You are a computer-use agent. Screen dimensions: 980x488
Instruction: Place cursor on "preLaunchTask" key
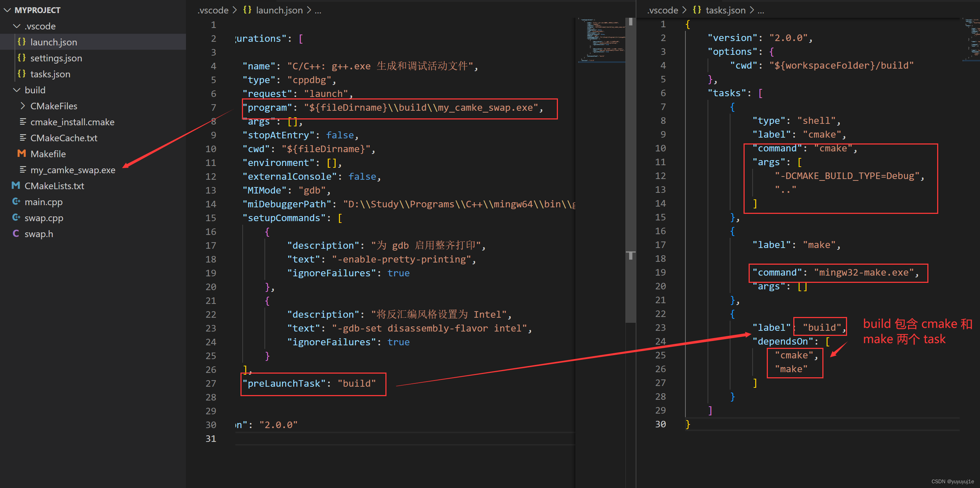click(x=284, y=383)
